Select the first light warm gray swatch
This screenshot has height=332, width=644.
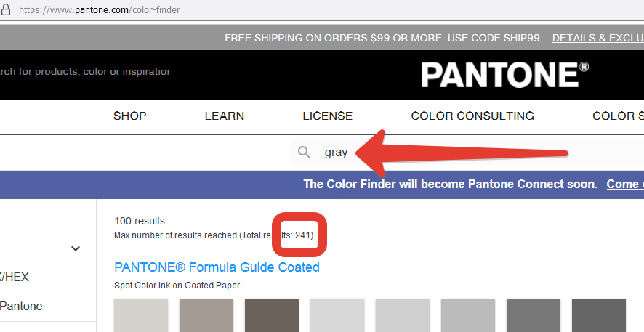coord(141,315)
